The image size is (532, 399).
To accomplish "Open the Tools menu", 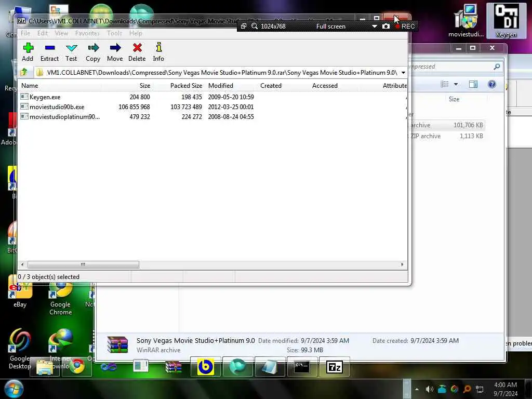I will pyautogui.click(x=114, y=33).
